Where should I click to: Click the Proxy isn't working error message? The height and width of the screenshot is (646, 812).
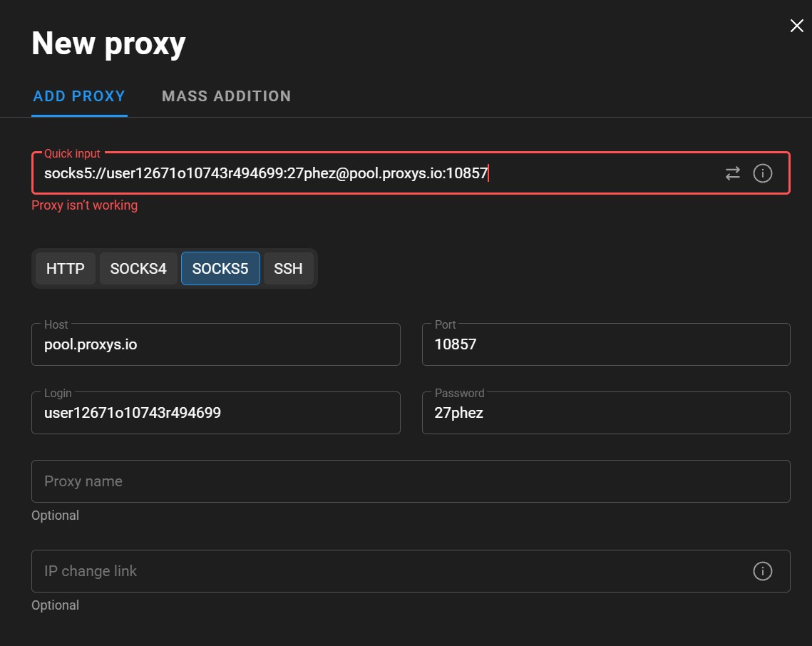click(84, 205)
